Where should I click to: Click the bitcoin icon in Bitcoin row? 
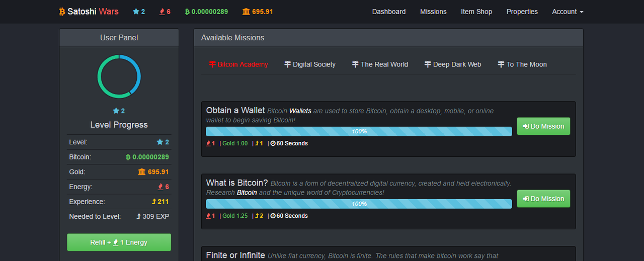coord(128,157)
